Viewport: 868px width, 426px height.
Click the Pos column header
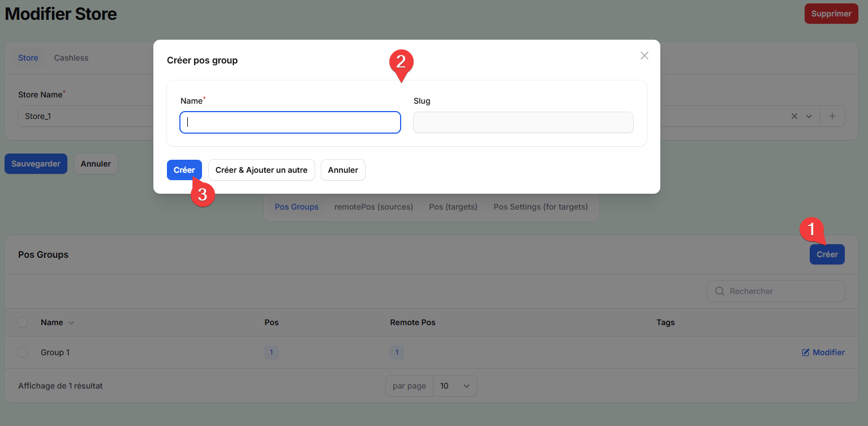272,322
